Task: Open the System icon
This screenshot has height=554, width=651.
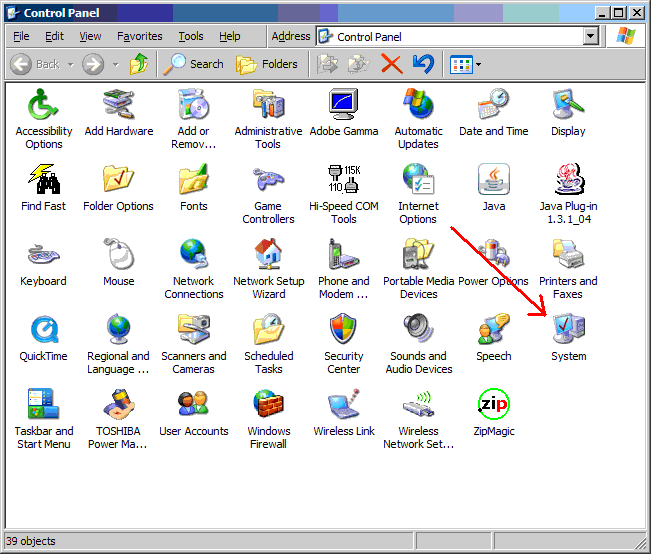Action: (x=568, y=329)
